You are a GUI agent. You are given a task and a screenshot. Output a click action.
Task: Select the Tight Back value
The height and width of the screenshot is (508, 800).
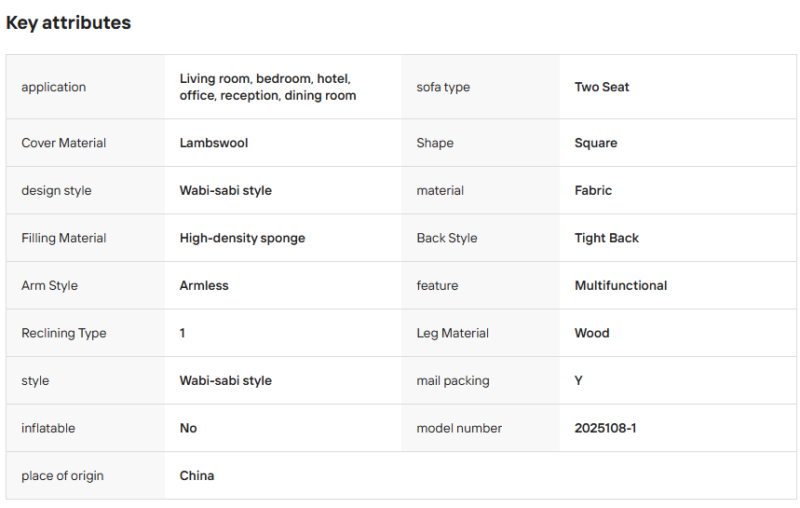point(607,238)
